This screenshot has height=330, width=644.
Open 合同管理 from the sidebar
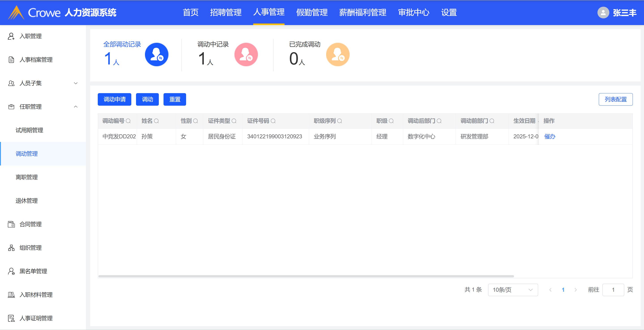click(x=30, y=224)
